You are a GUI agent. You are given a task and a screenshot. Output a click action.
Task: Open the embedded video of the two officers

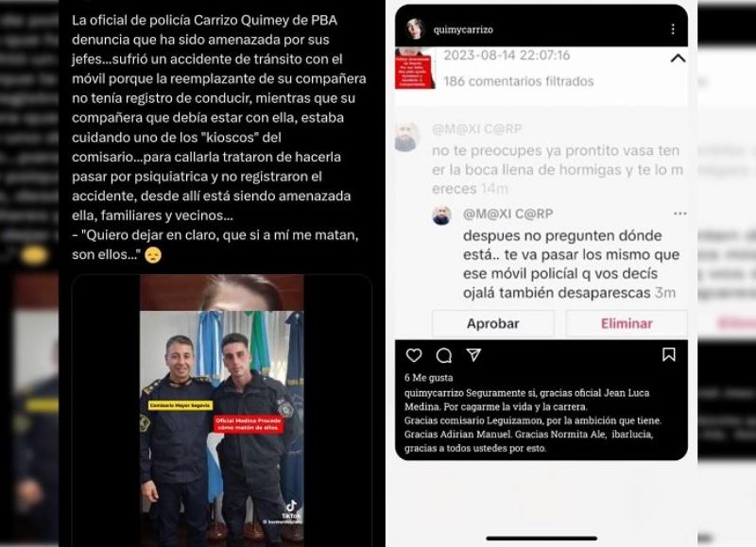(x=222, y=410)
